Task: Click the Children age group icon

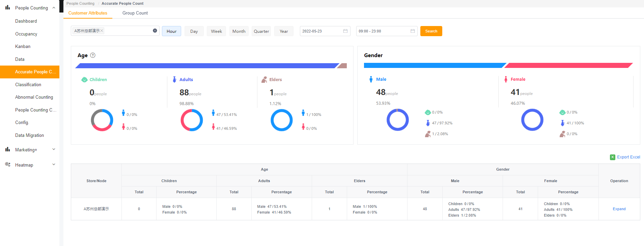Action: (84, 80)
